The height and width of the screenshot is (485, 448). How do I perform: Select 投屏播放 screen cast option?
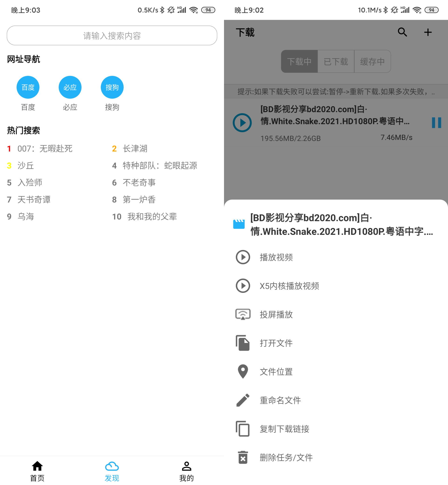276,315
